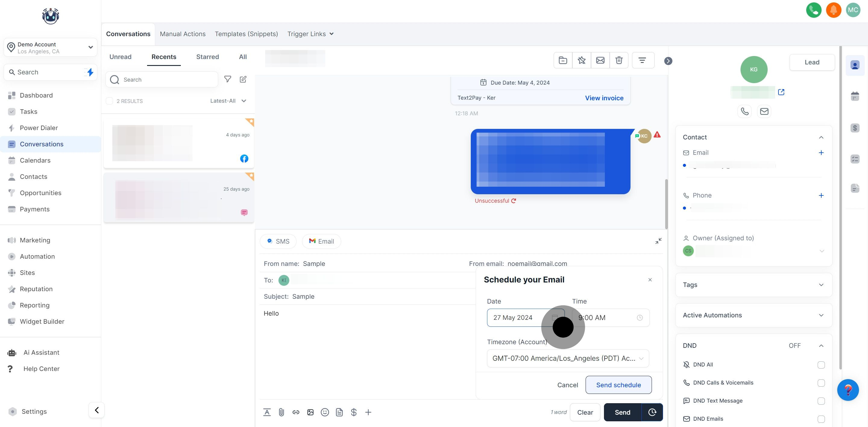Image resolution: width=868 pixels, height=427 pixels.
Task: Click the filter funnel icon near search
Action: point(228,79)
